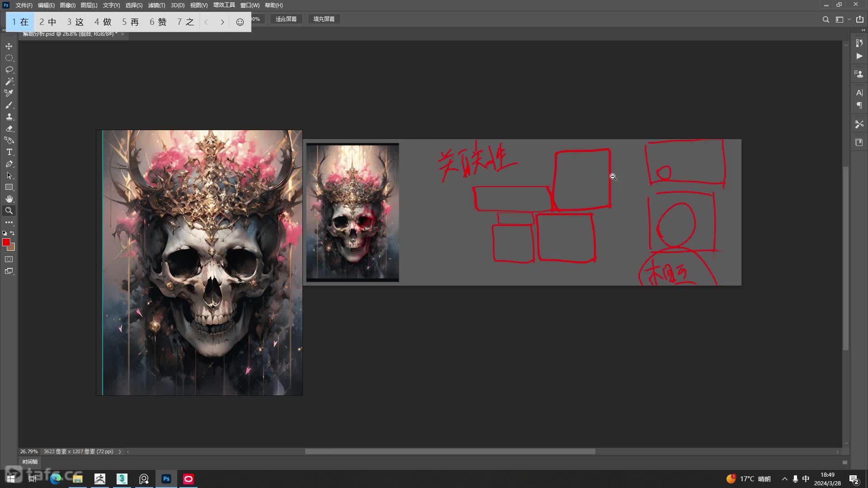Image resolution: width=868 pixels, height=488 pixels.
Task: Click the vertical scrollbar thumb
Action: point(846,258)
